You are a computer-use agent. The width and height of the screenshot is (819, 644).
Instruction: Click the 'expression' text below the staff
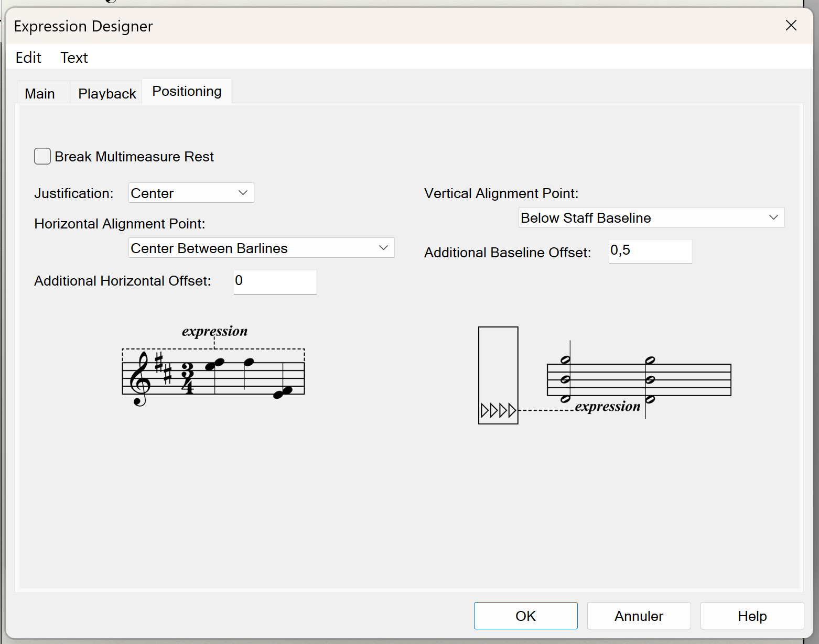(608, 407)
